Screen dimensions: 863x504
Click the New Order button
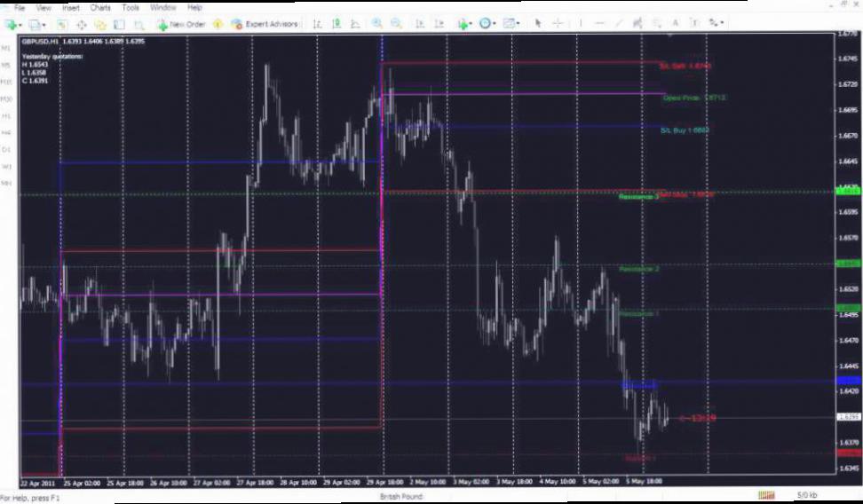click(x=181, y=24)
